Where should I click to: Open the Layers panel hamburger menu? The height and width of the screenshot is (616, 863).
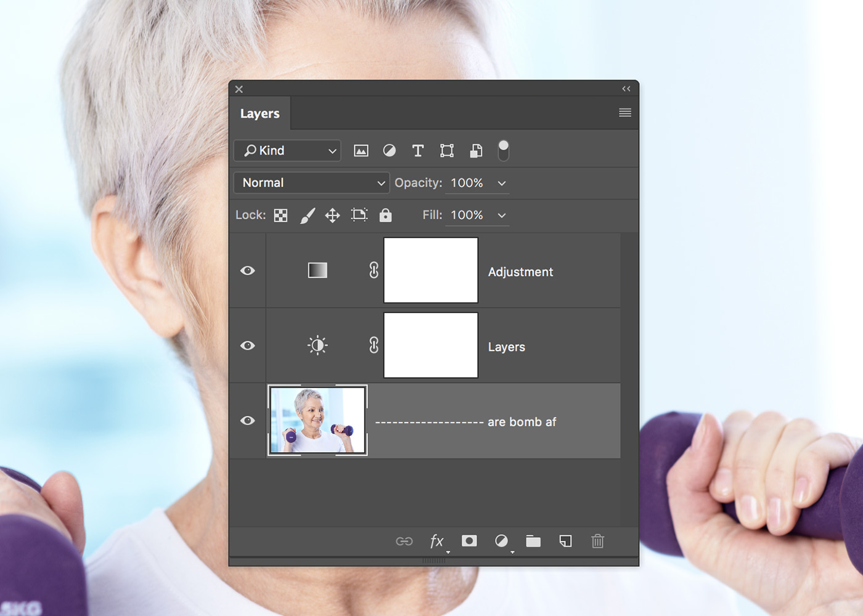[625, 113]
